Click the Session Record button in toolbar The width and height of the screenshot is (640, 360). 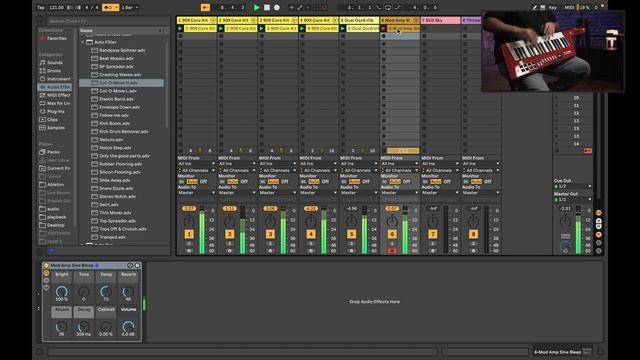(x=324, y=7)
